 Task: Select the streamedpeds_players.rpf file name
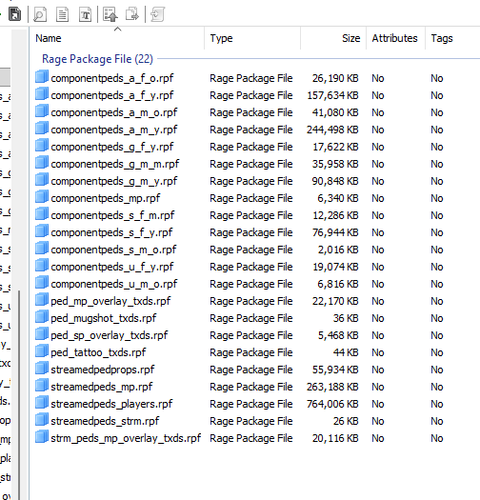click(x=112, y=404)
